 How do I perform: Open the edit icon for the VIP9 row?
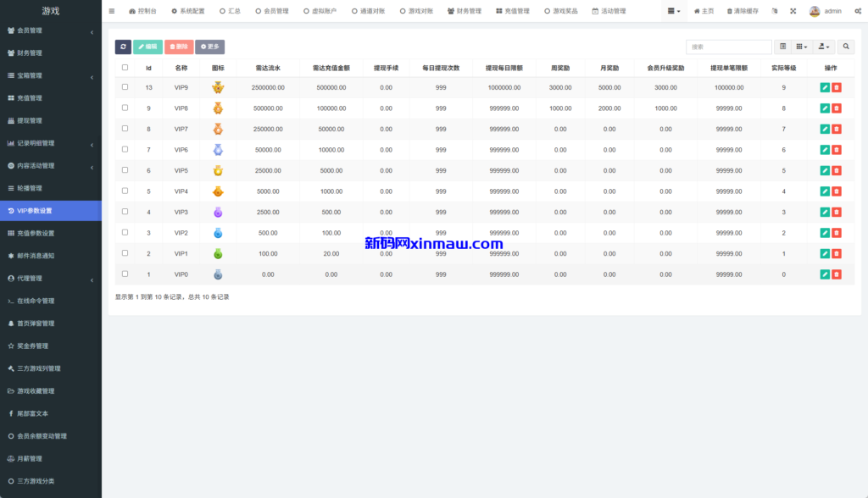click(823, 87)
